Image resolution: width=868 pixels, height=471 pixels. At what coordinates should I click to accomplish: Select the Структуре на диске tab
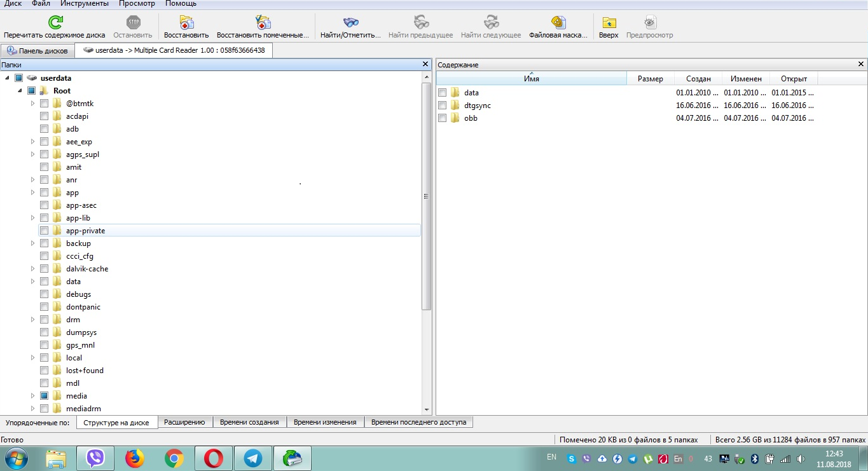[117, 423]
